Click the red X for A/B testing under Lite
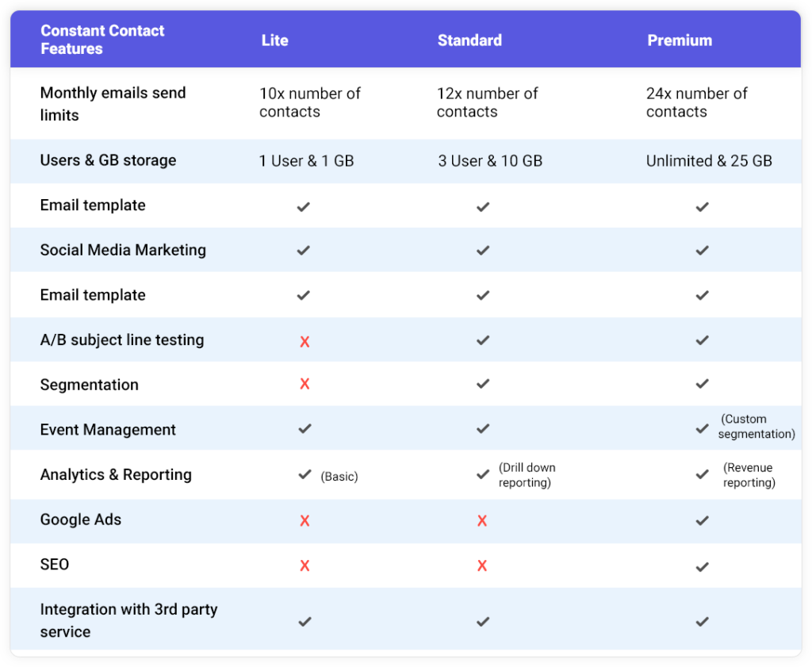 click(304, 340)
